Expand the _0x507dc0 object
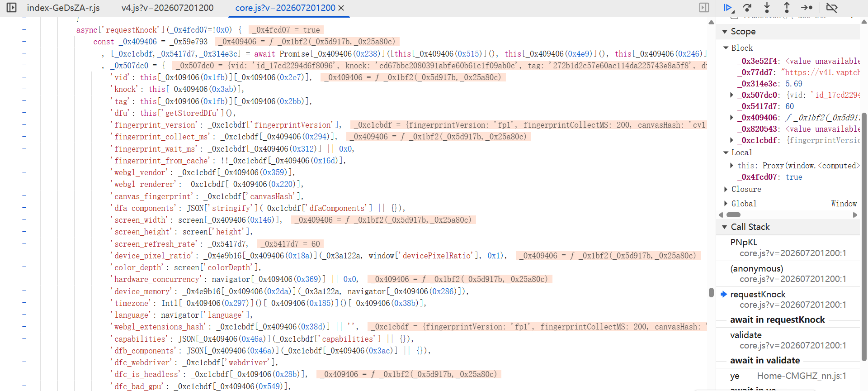The height and width of the screenshot is (391, 868). pos(732,95)
